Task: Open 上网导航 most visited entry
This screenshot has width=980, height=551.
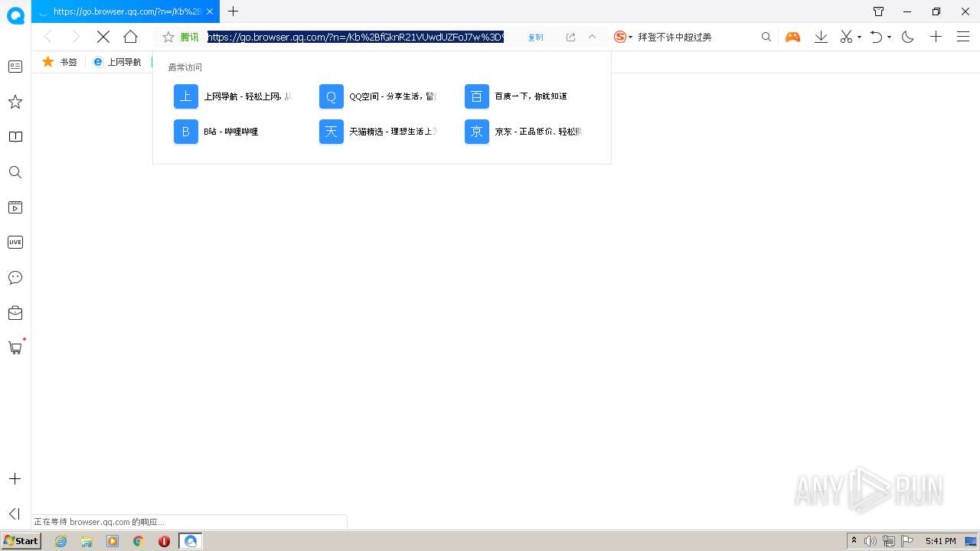Action: tap(233, 96)
